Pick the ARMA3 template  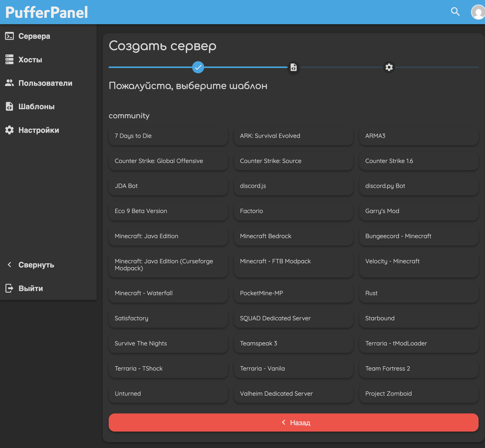pyautogui.click(x=419, y=136)
